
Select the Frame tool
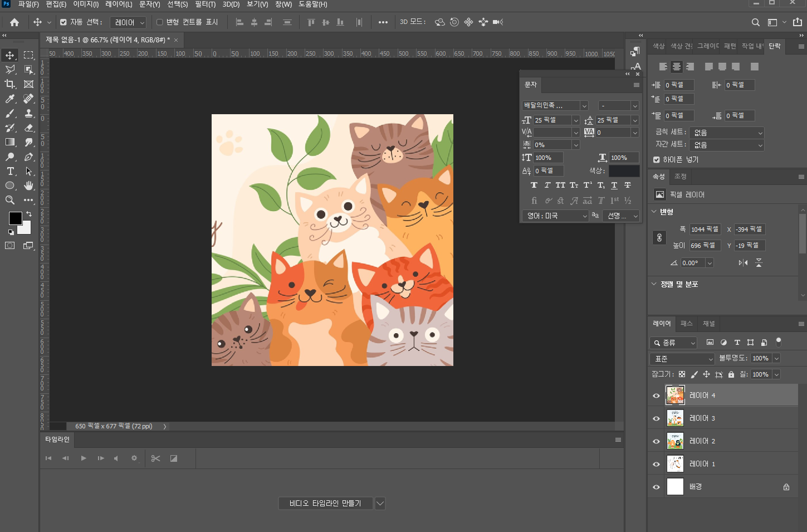(29, 84)
